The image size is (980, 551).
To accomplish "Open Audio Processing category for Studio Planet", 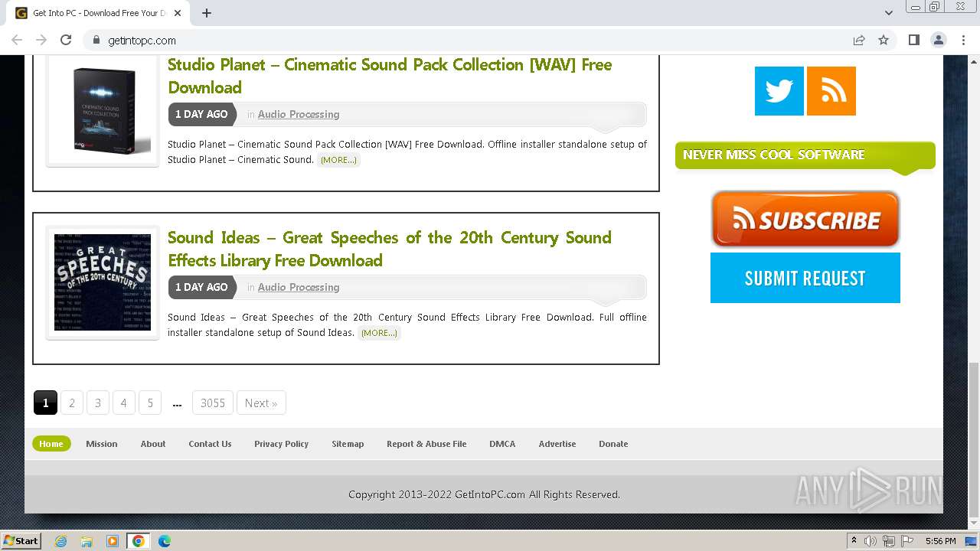I will [299, 114].
